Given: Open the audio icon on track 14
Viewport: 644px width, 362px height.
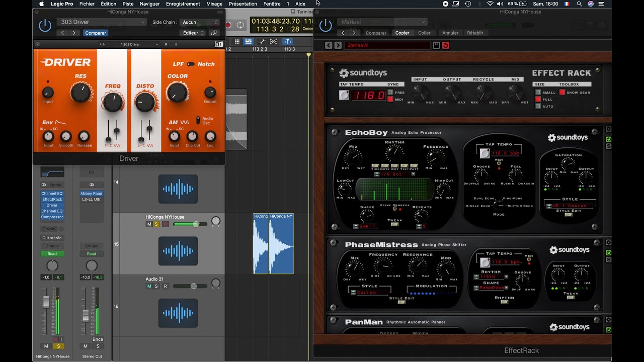Looking at the screenshot, I should point(178,189).
